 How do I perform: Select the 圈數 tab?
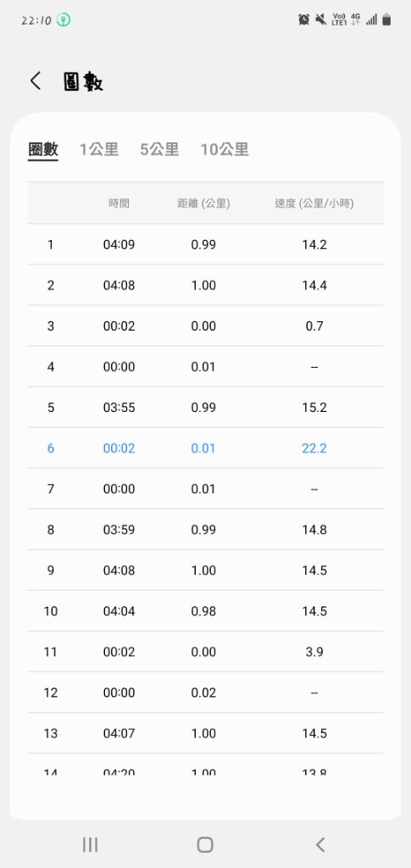tap(43, 150)
